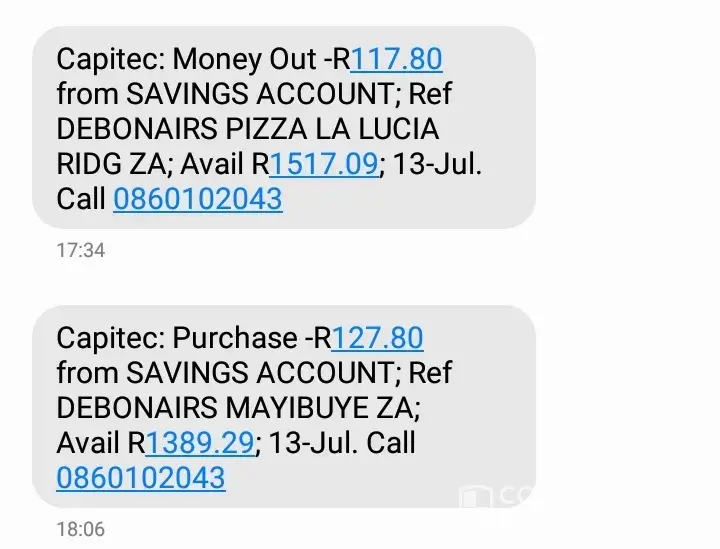Dial 0860102043 in the Purchase message
This screenshot has width=720, height=549.
(x=141, y=478)
